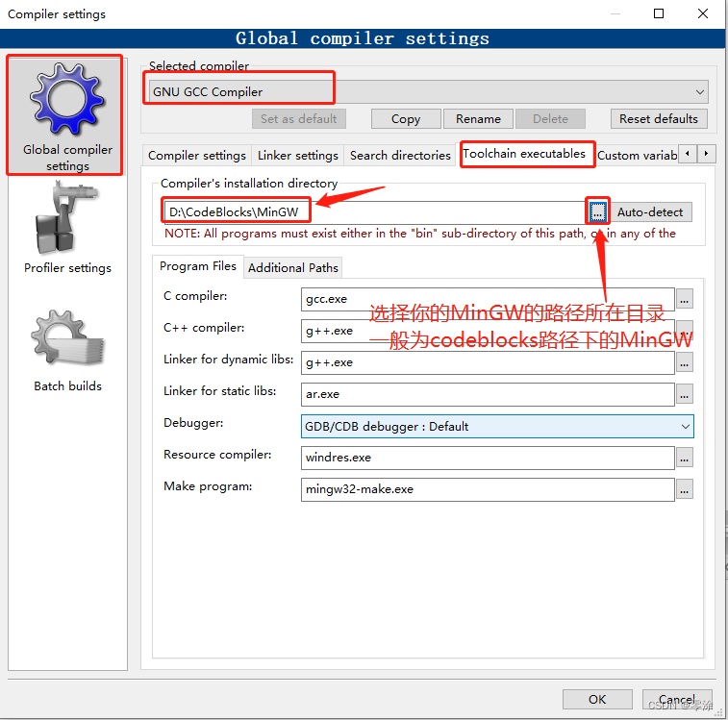Reset compiler settings to defaults
The image size is (728, 720).
point(659,119)
